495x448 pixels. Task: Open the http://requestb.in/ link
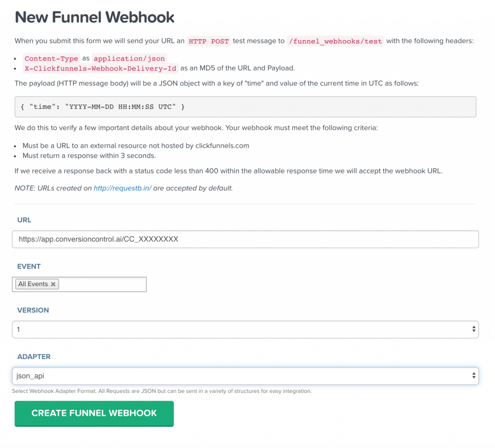[122, 188]
